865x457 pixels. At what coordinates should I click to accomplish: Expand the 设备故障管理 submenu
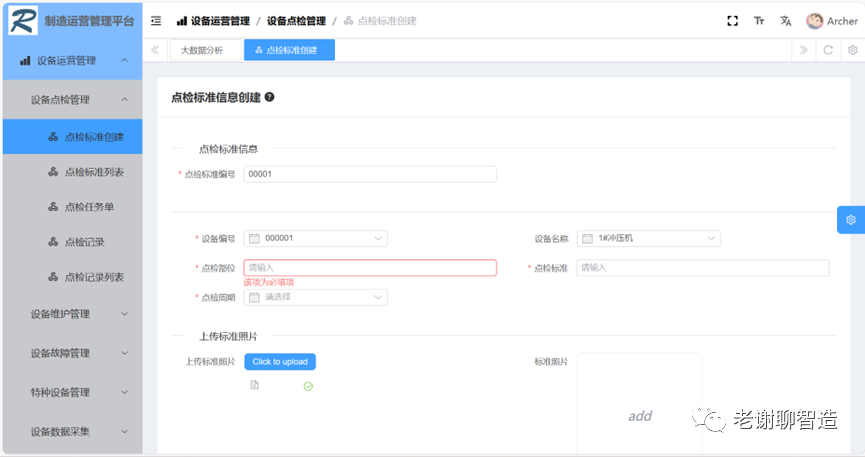point(72,353)
